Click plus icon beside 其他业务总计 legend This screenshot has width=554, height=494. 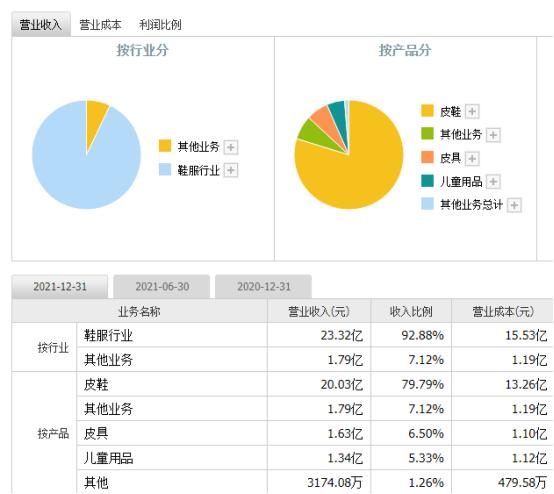click(x=514, y=205)
